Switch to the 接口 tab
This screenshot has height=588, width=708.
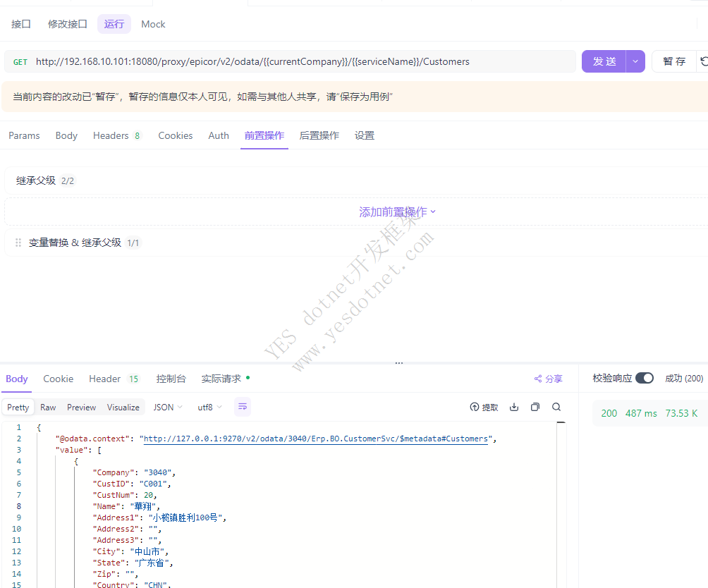point(20,25)
